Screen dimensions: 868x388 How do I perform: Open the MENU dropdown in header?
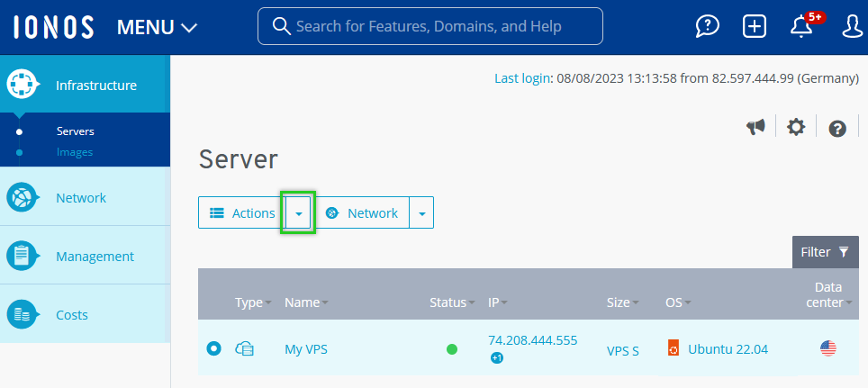click(157, 27)
